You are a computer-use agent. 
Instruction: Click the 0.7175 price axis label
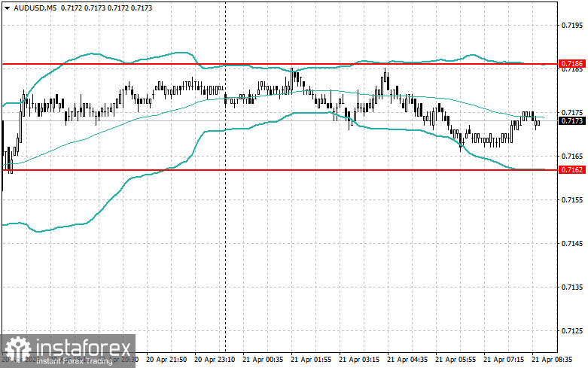tap(572, 112)
